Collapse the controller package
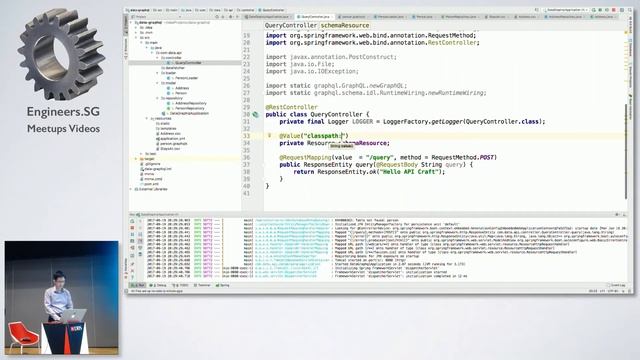The height and width of the screenshot is (360, 640). point(157,58)
